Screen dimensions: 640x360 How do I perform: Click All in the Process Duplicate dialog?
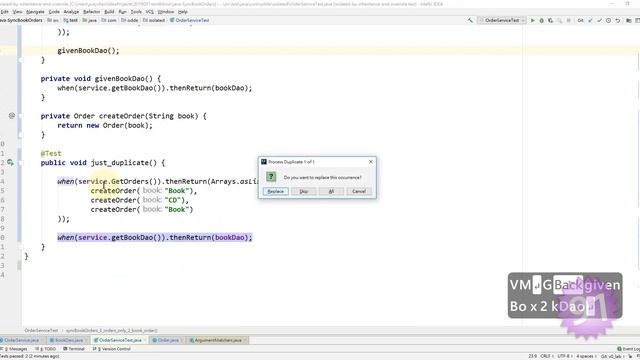[x=331, y=191]
